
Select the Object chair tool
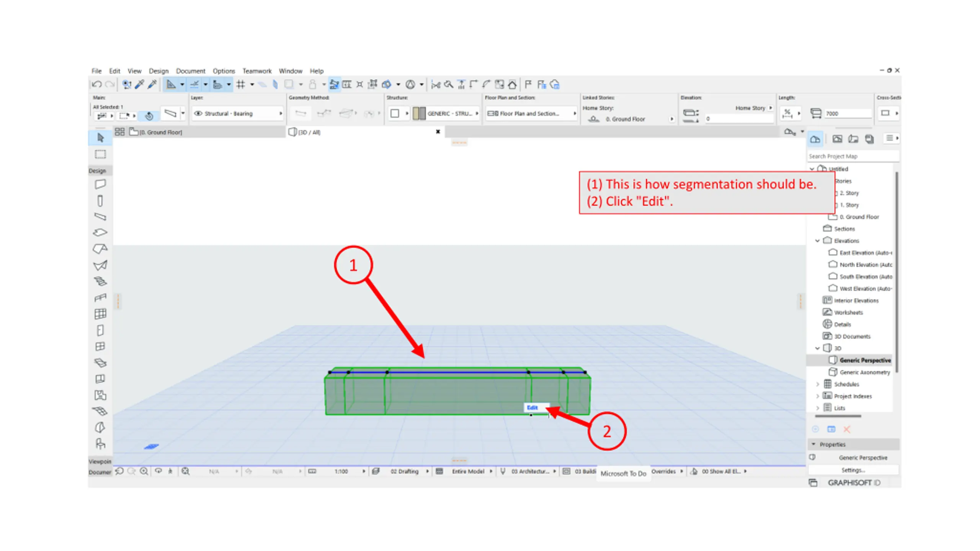100,443
